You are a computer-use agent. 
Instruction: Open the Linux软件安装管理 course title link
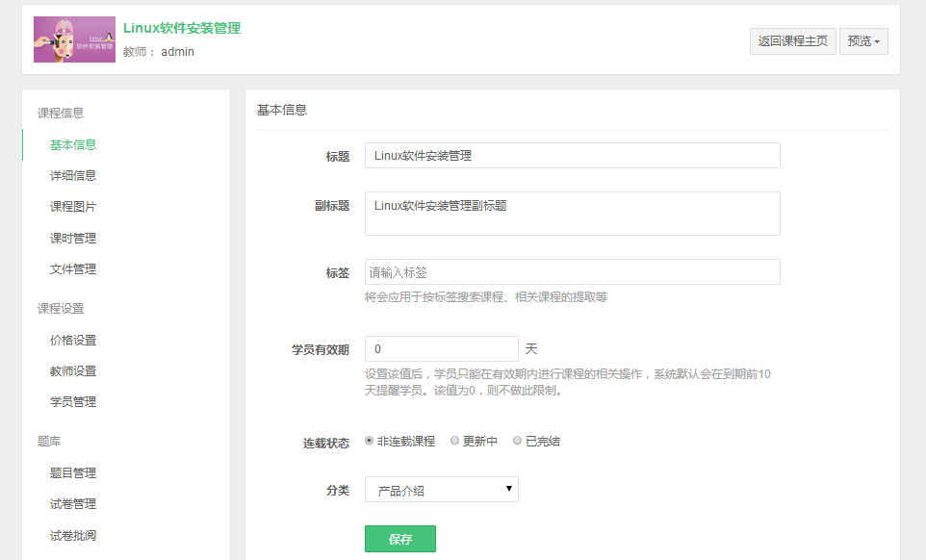point(182,28)
